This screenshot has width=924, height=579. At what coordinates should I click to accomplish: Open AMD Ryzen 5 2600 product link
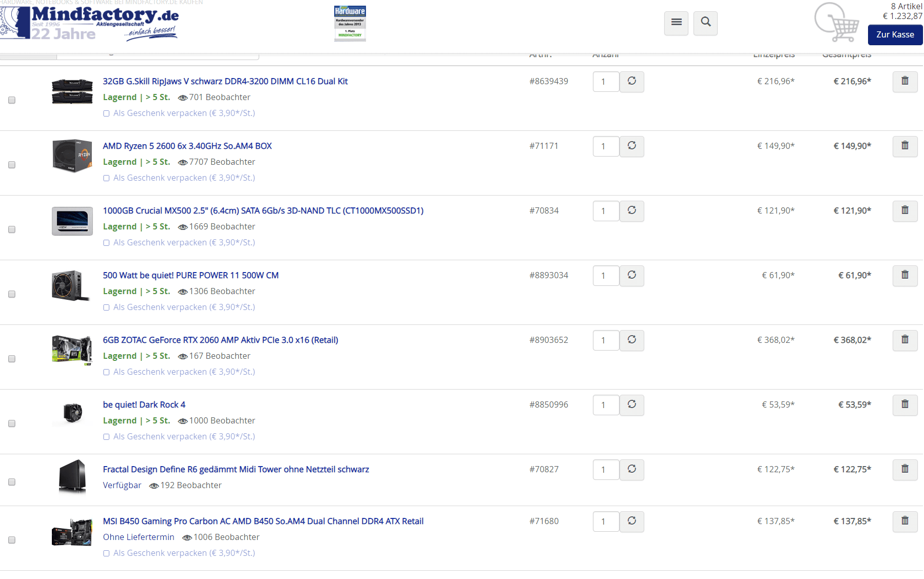[x=187, y=146]
